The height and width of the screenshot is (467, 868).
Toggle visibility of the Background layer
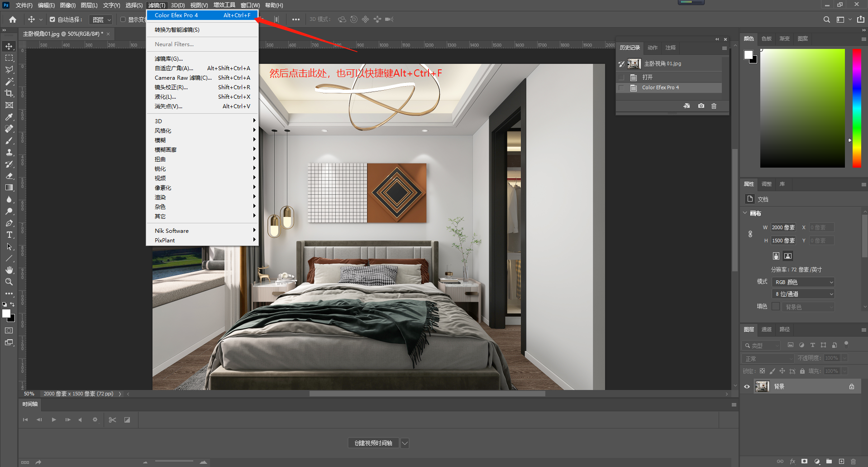[x=747, y=386]
